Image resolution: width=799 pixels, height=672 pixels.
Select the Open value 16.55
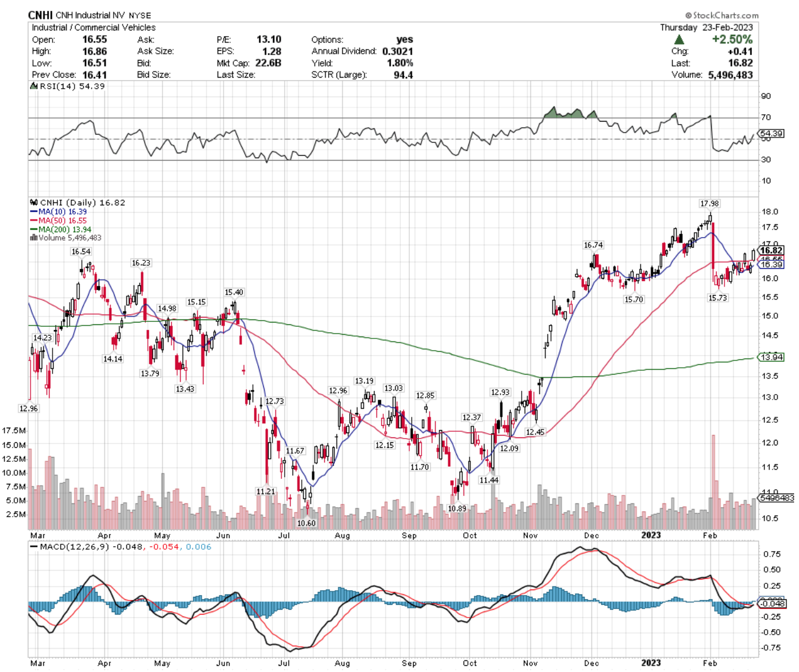coord(95,39)
